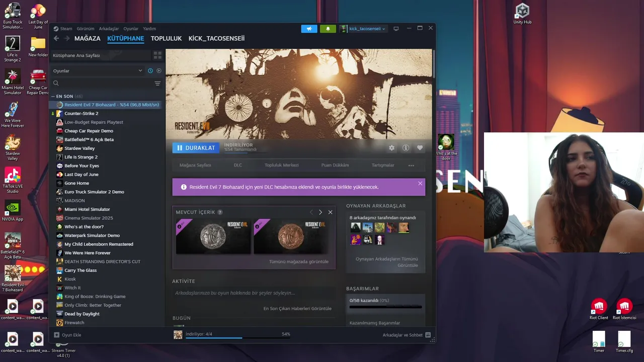
Task: Open Euro Truck Simulator desktop icon
Action: pos(13,16)
